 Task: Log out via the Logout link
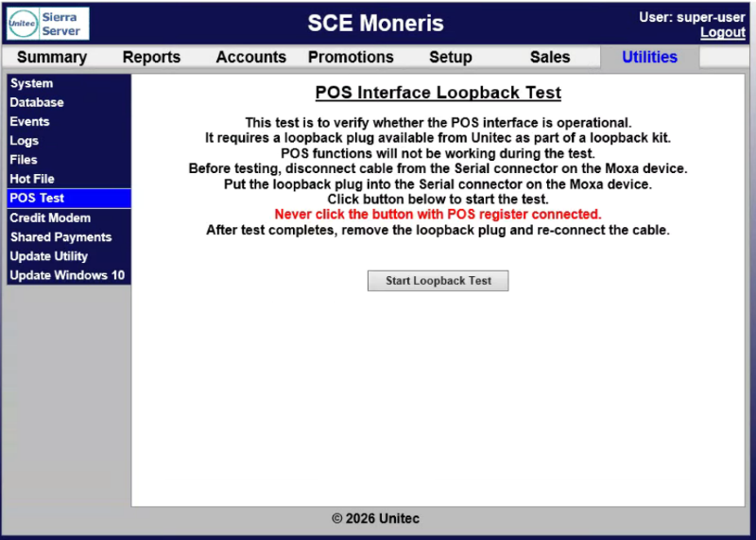[x=722, y=32]
